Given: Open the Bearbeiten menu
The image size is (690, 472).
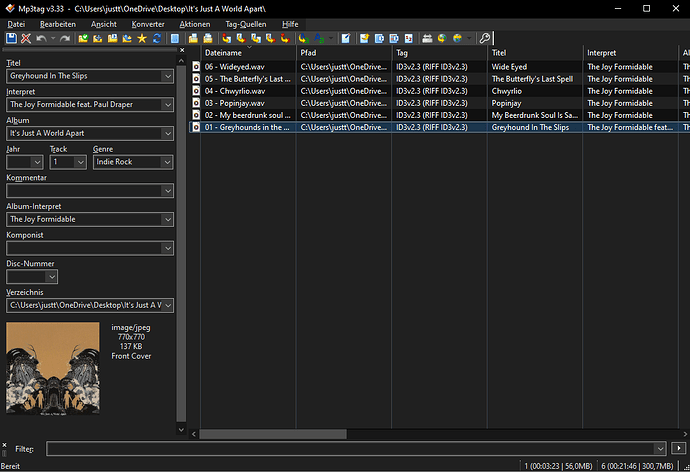Looking at the screenshot, I should [x=58, y=24].
